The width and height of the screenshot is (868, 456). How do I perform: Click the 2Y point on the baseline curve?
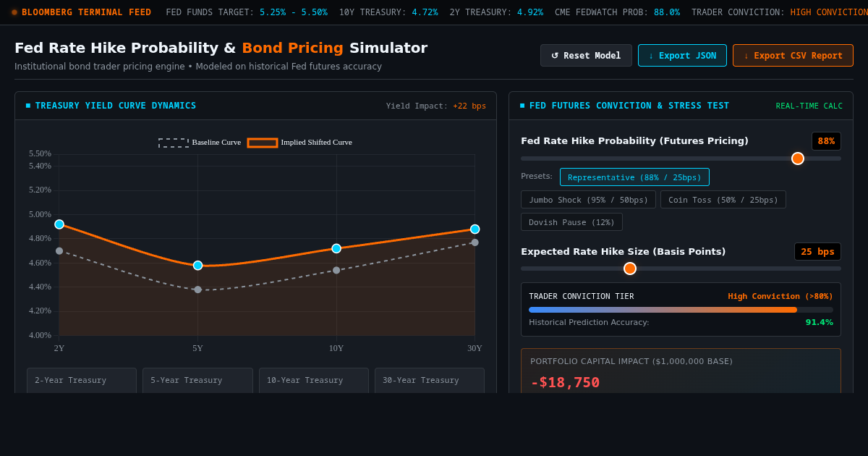coord(59,251)
